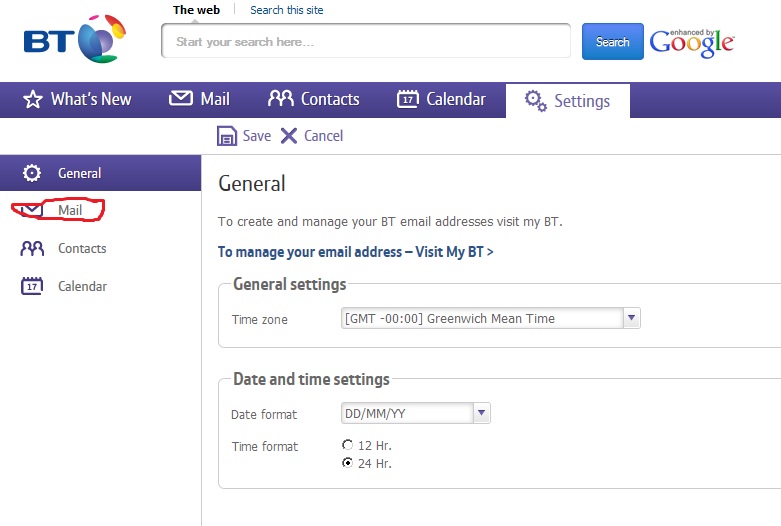Select the Settings tab
The image size is (781, 526).
(568, 101)
